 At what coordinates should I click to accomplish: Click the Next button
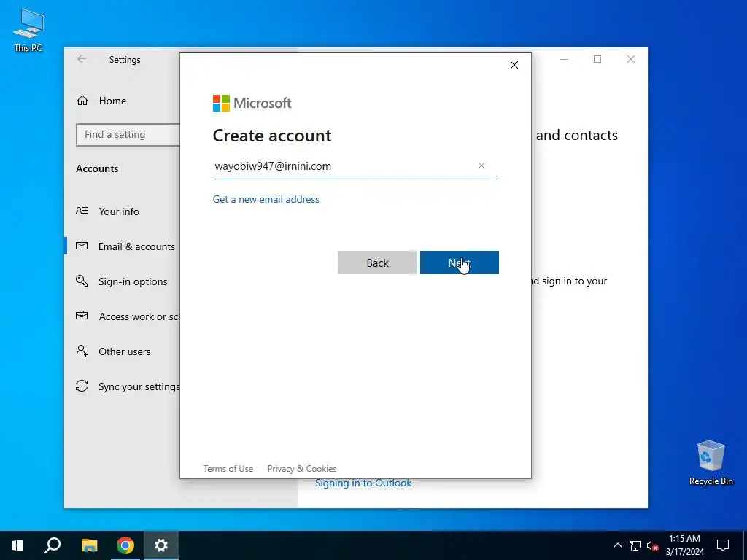(x=460, y=262)
